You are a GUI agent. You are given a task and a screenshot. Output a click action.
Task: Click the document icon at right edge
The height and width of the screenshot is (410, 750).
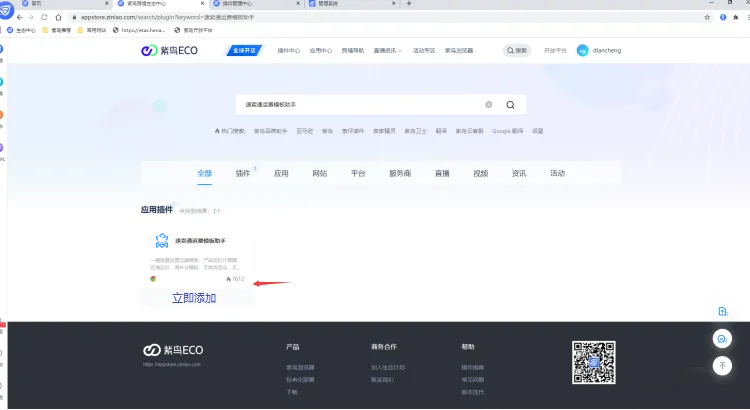pyautogui.click(x=723, y=311)
